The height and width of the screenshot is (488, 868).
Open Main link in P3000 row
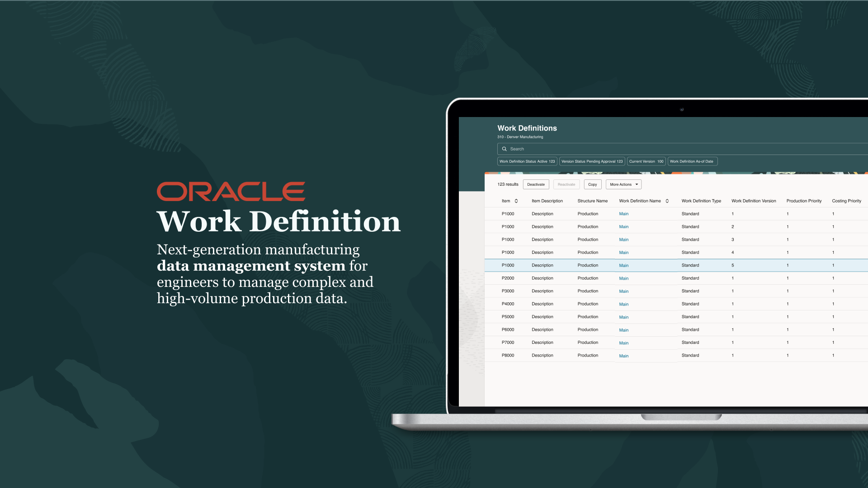coord(624,291)
